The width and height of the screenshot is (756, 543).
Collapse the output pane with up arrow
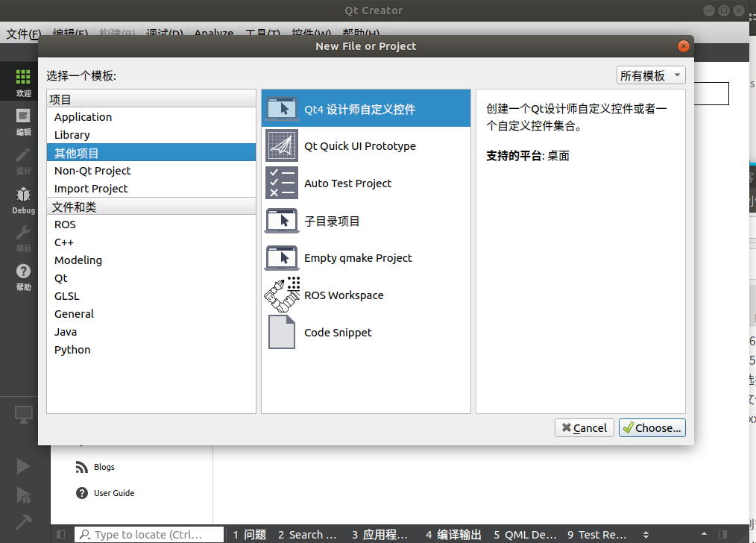[x=704, y=534]
